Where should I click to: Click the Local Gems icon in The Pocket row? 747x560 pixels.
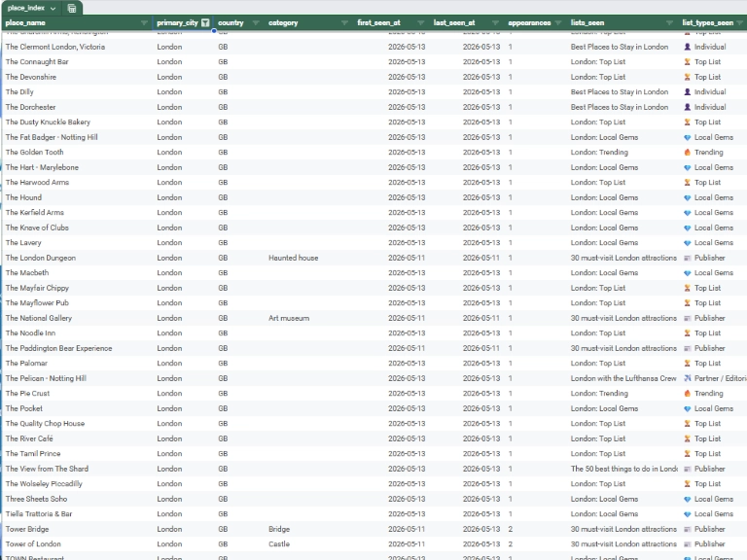click(687, 408)
